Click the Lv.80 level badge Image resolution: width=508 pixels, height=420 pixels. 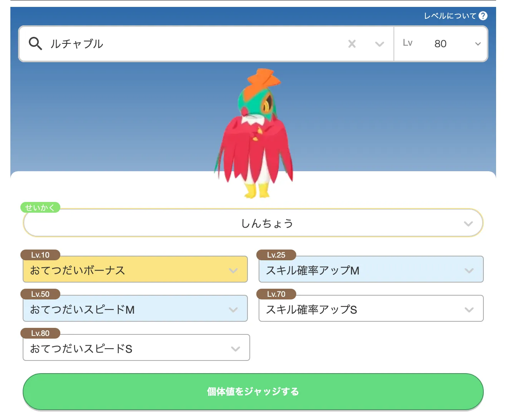pos(40,333)
